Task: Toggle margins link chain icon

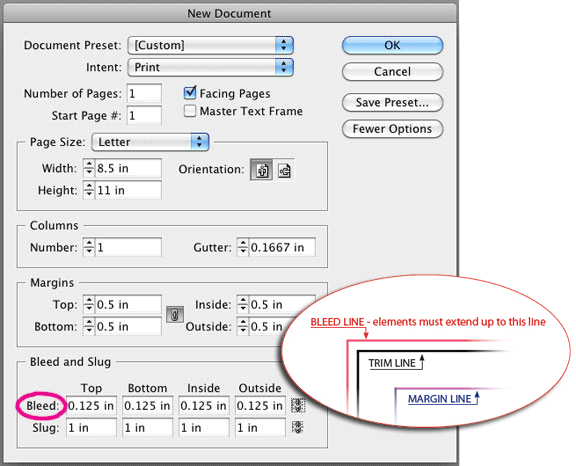Action: tap(175, 315)
